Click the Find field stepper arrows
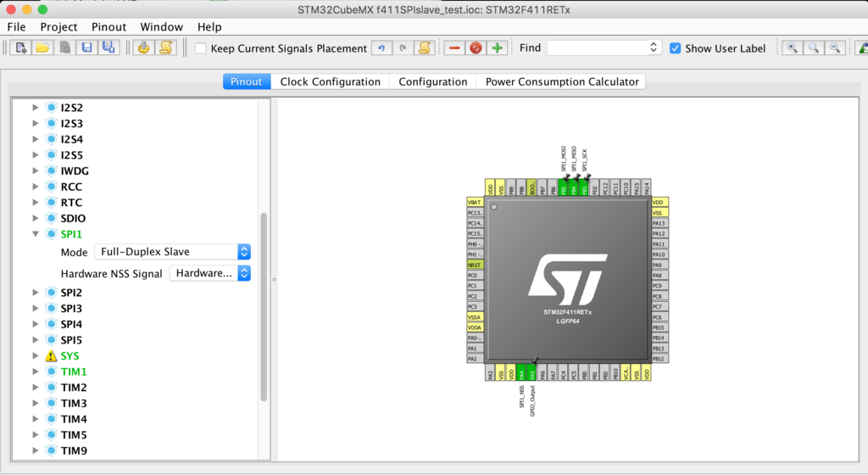Screen dimensions: 868x475 (x=654, y=47)
